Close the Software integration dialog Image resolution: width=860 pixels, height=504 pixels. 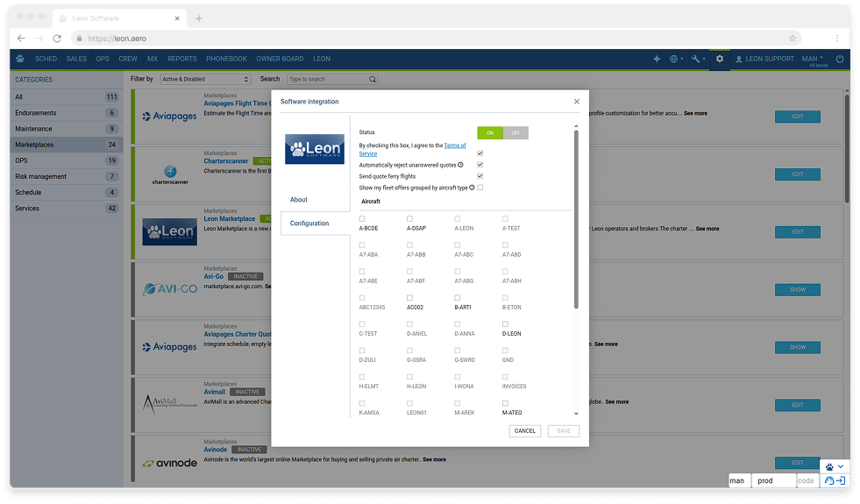tap(577, 102)
